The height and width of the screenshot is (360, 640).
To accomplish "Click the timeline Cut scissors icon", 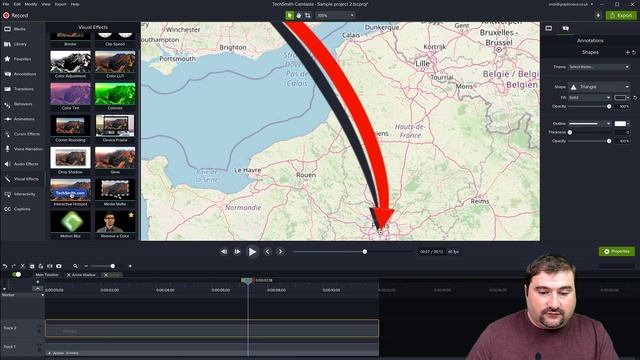I will pyautogui.click(x=23, y=266).
